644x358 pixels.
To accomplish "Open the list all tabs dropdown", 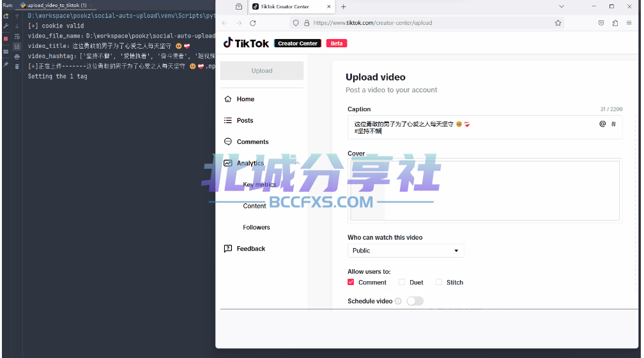I will click(x=562, y=6).
